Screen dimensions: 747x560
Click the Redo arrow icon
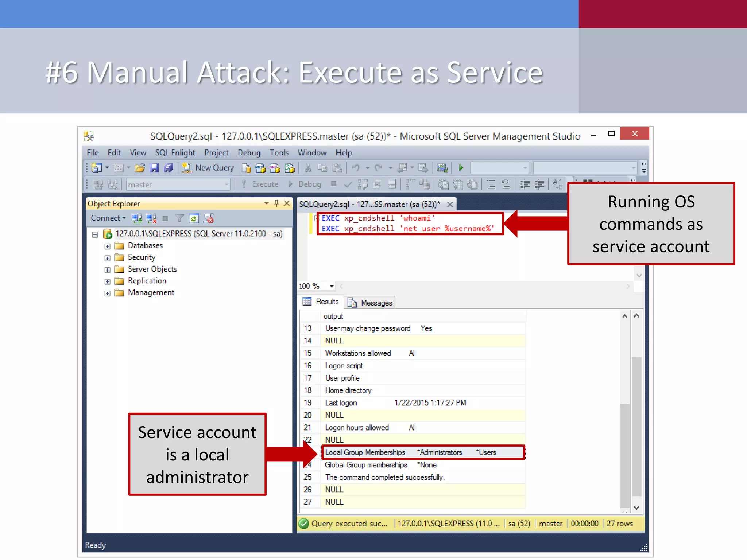point(379,168)
